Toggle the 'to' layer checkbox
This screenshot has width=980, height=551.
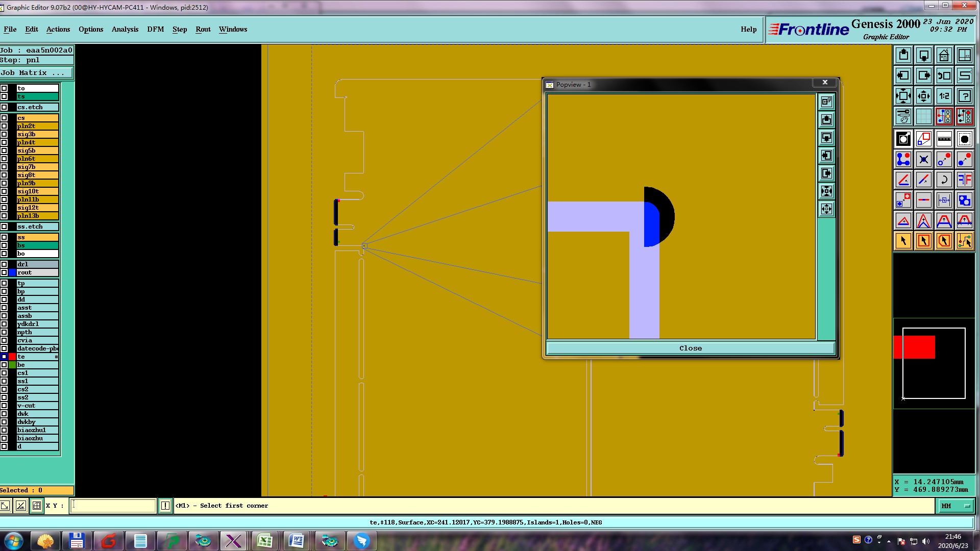pyautogui.click(x=4, y=88)
